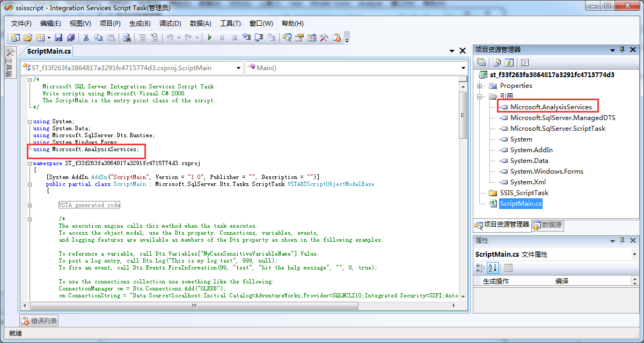Open Project Explorer from the toolbar icon
Viewport: 644px width, 343px height.
287,38
